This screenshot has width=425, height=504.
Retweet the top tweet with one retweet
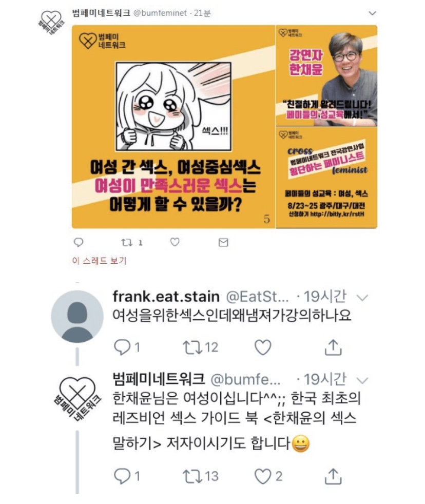click(127, 242)
